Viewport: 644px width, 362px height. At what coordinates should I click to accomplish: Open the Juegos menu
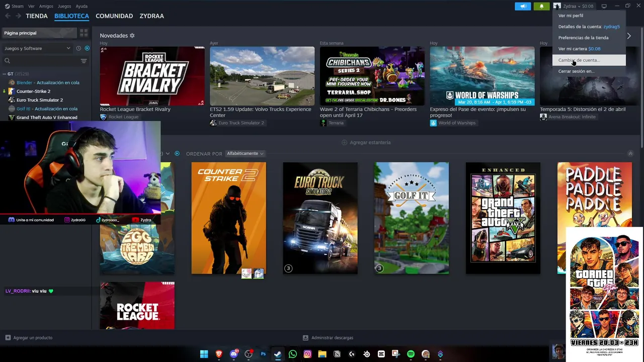coord(64,6)
